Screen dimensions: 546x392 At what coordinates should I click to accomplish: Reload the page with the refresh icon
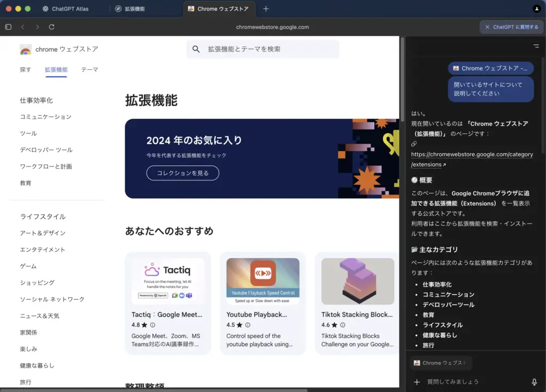pyautogui.click(x=52, y=27)
